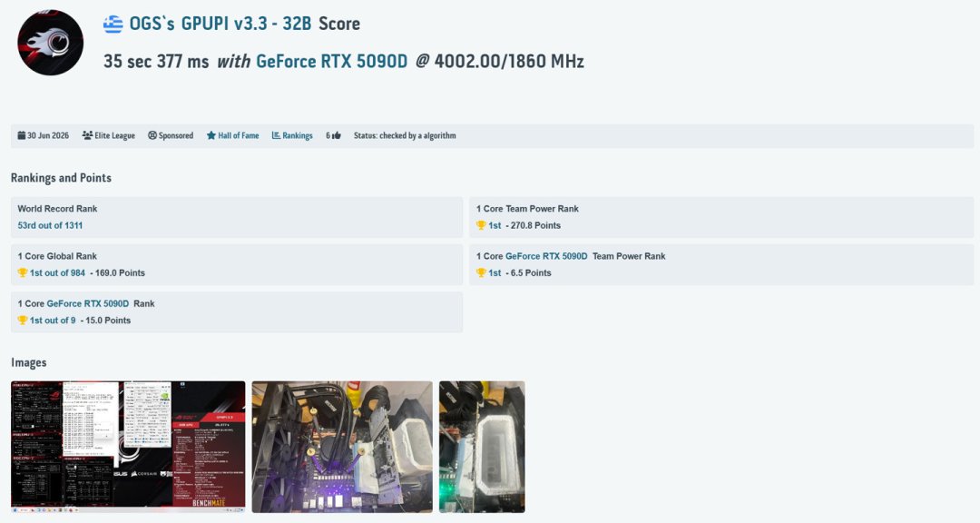This screenshot has height=523, width=980.
Task: Click the Sponsored badge icon
Action: click(152, 135)
